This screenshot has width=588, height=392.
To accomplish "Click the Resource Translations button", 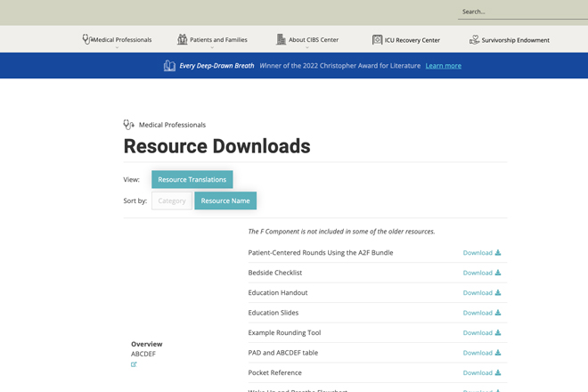I will (192, 179).
